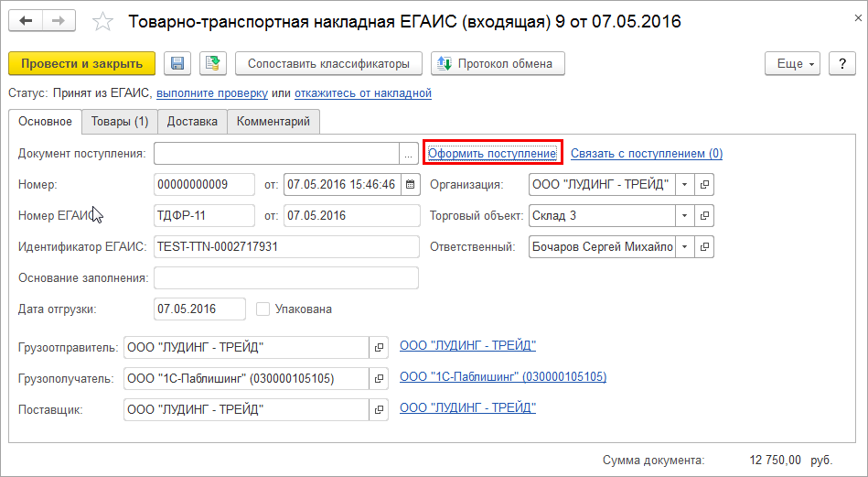Switch to the Товары (1) tab
868x477 pixels.
coord(120,122)
